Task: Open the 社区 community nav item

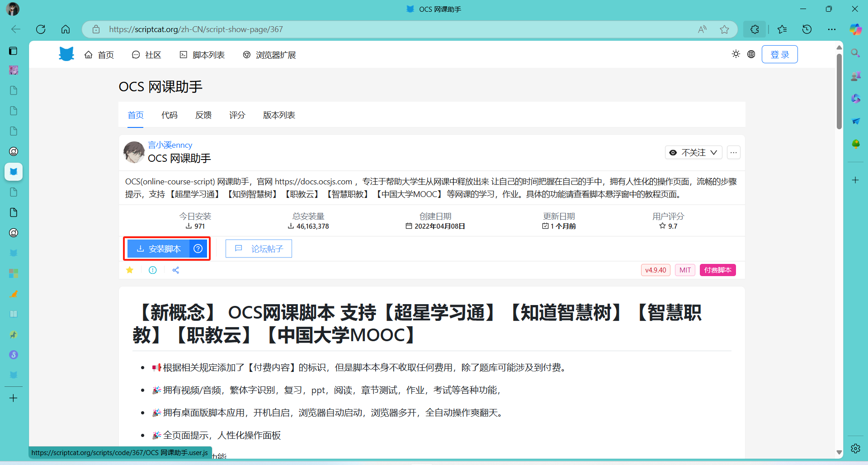Action: tap(146, 55)
